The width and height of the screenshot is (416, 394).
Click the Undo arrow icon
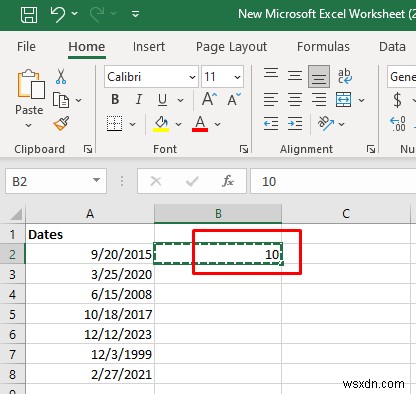[x=58, y=14]
